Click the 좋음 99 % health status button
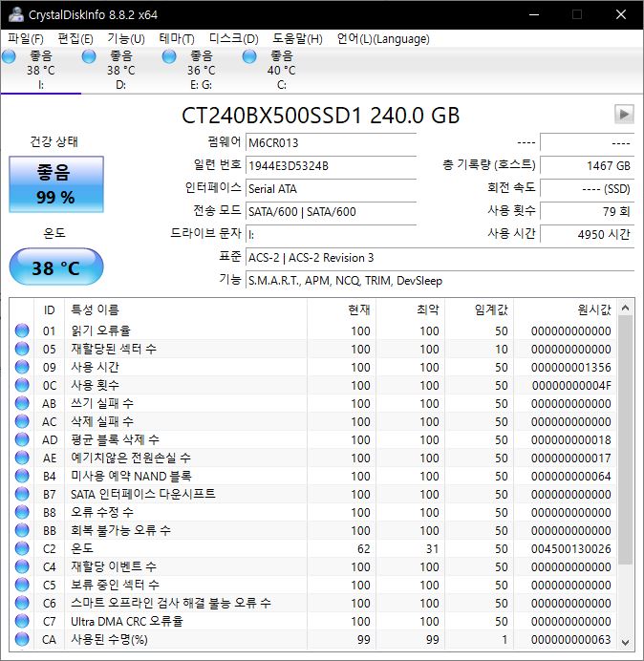 click(56, 184)
